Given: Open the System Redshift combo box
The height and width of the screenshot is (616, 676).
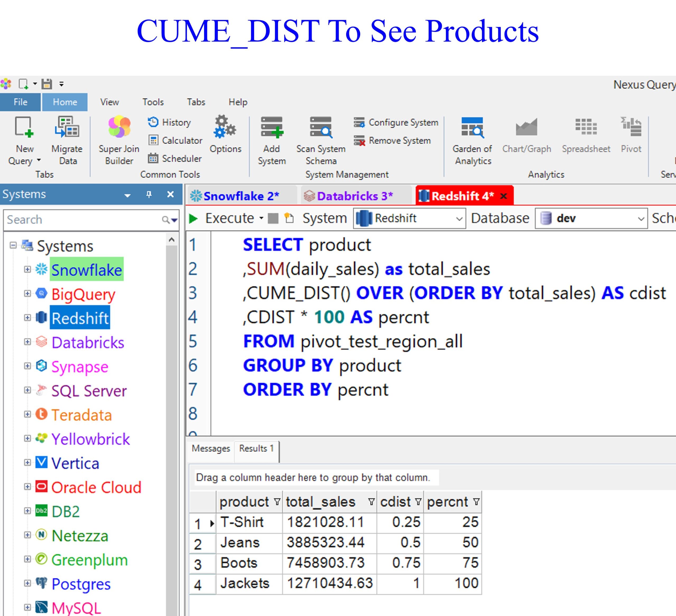Looking at the screenshot, I should (409, 219).
